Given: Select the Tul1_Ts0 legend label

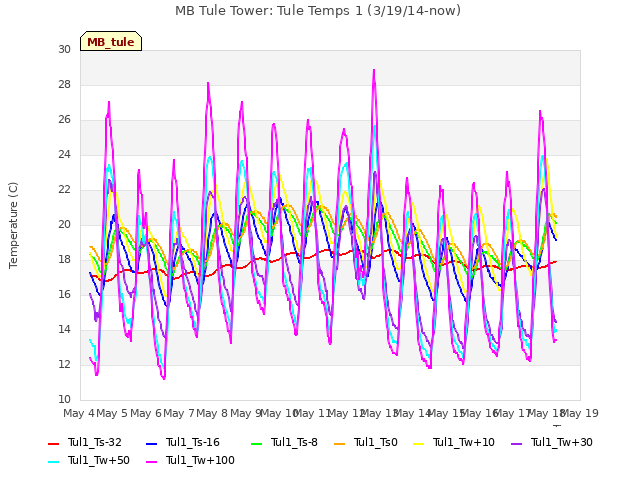Looking at the screenshot, I should pyautogui.click(x=376, y=442).
